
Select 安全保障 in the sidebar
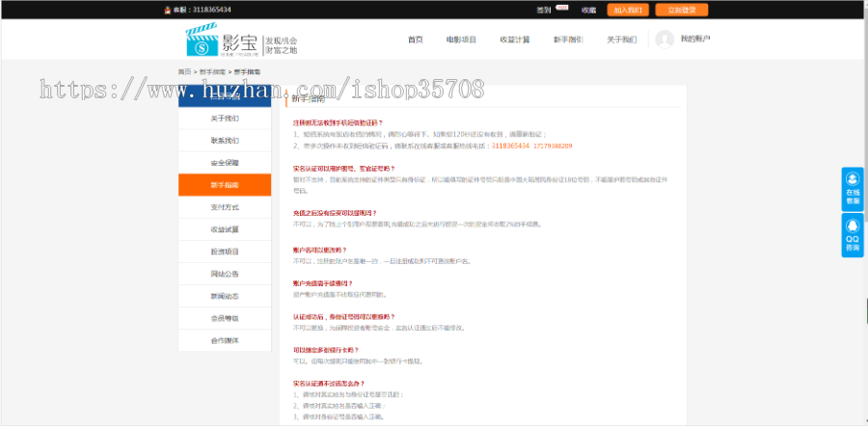coord(225,163)
